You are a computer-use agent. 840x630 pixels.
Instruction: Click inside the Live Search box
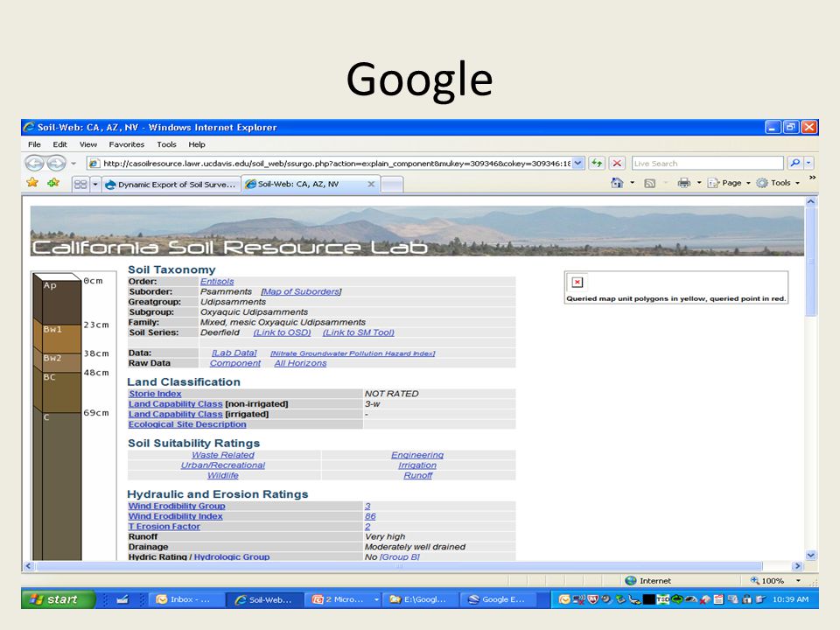pyautogui.click(x=708, y=164)
